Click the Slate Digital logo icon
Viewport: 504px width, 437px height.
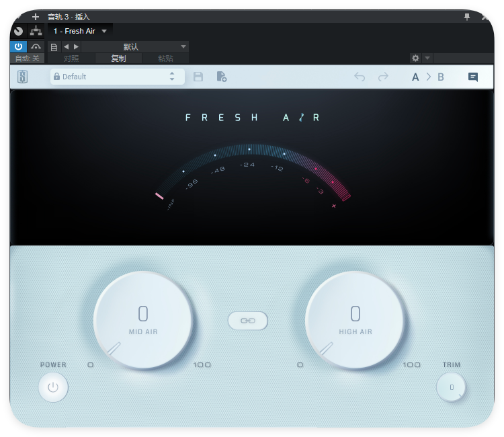[x=22, y=77]
